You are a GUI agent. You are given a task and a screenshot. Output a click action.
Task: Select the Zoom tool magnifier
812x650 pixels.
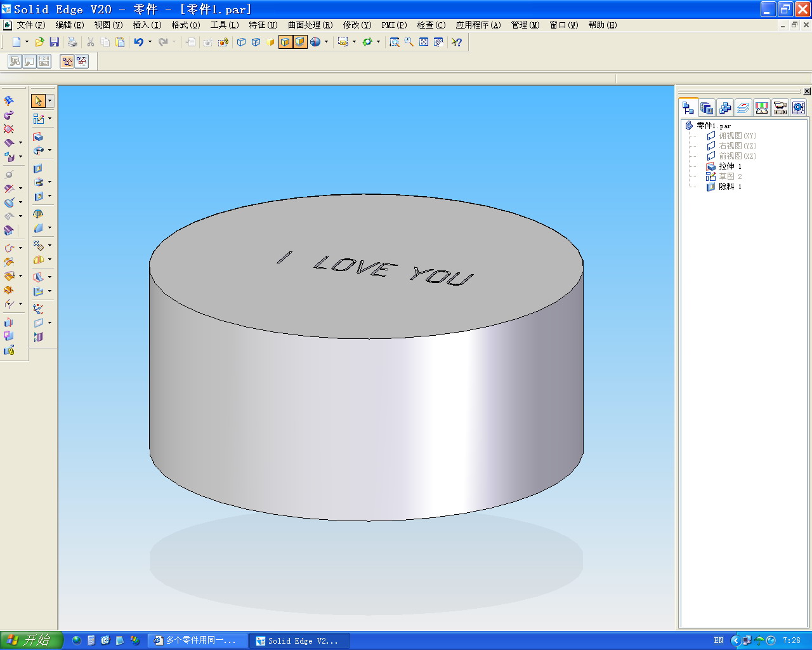coord(409,42)
